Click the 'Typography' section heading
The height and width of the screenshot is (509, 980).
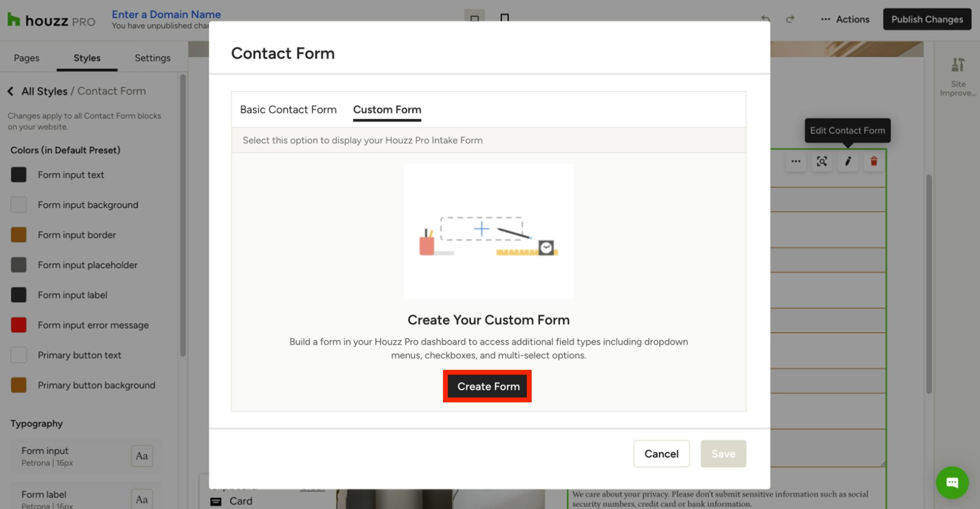37,424
